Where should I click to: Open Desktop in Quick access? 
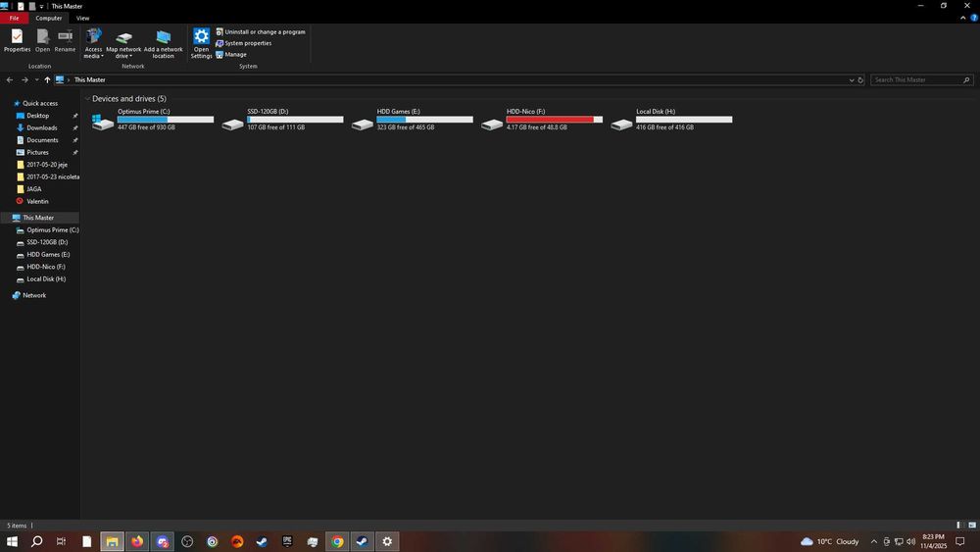tap(37, 116)
